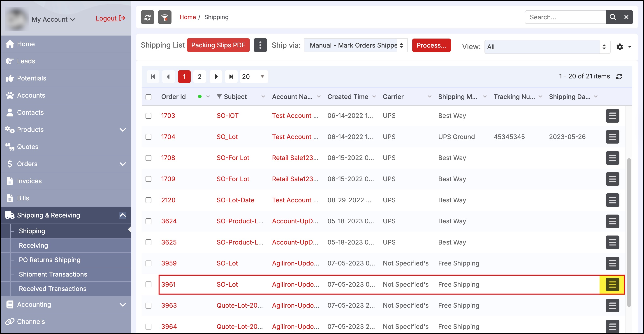Viewport: 644px width, 334px height.
Task: Open row actions menu for order 2120
Action: (612, 200)
